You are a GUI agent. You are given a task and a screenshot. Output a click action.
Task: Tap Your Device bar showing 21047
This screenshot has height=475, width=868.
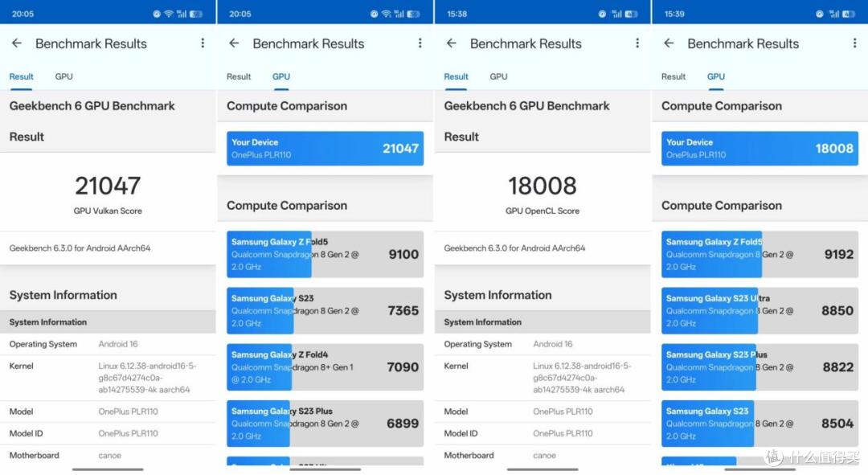[x=325, y=149]
